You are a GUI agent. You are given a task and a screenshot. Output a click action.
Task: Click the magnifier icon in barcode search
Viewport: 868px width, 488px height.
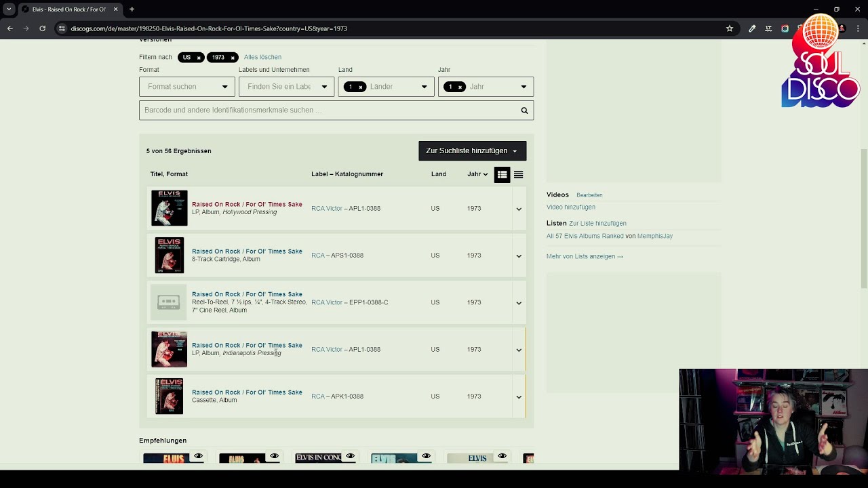[x=524, y=110]
